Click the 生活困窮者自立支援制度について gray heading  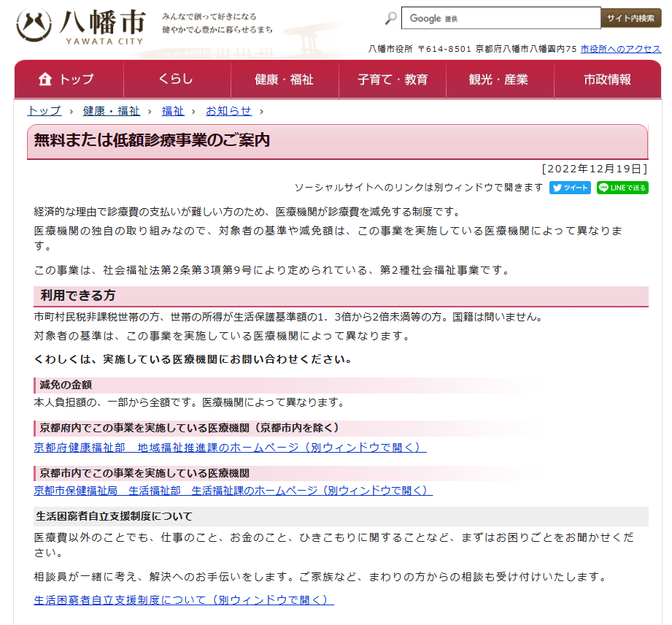coord(114,516)
